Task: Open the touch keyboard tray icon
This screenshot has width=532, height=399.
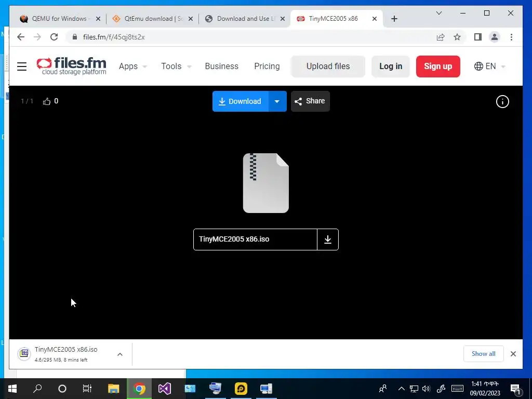Action: click(x=457, y=389)
